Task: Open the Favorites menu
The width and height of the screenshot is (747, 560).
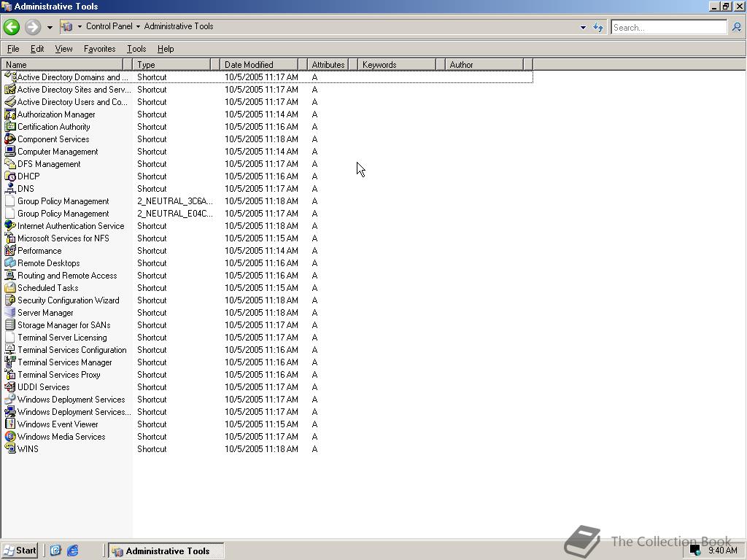Action: point(99,49)
